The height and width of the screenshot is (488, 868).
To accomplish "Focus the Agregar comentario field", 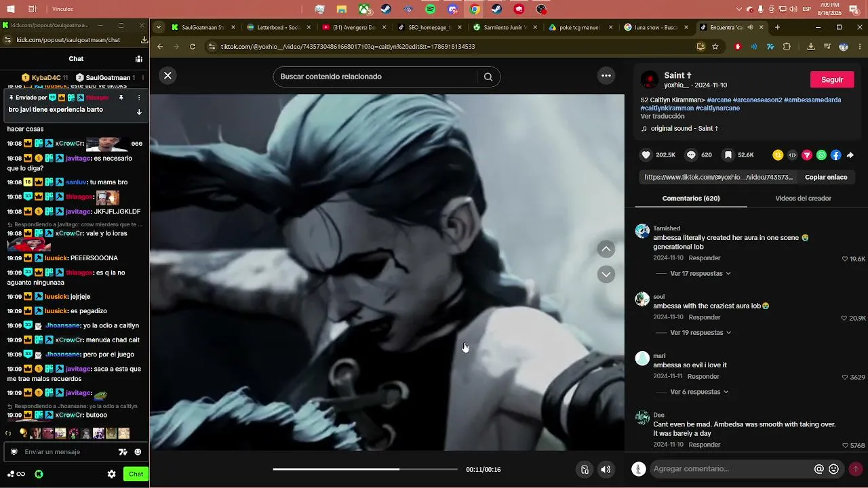I will tap(731, 469).
